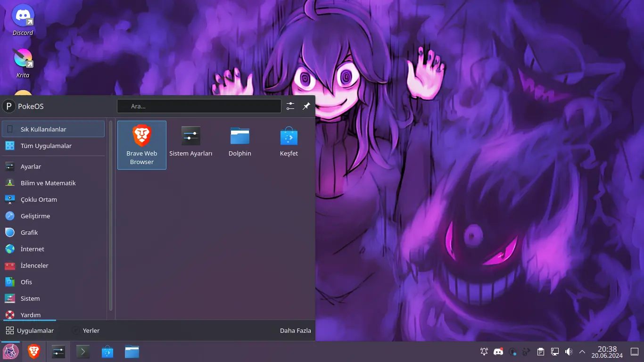This screenshot has width=644, height=362.
Task: Click the show desktop button at the taskbar's end
Action: (635, 352)
